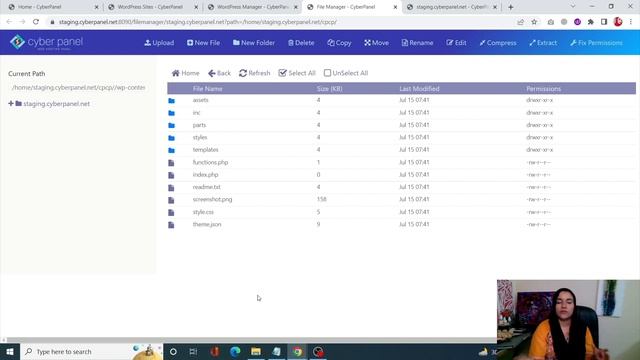Image resolution: width=640 pixels, height=360 pixels.
Task: Switch to WordPress Manager browser tab
Action: click(x=251, y=7)
